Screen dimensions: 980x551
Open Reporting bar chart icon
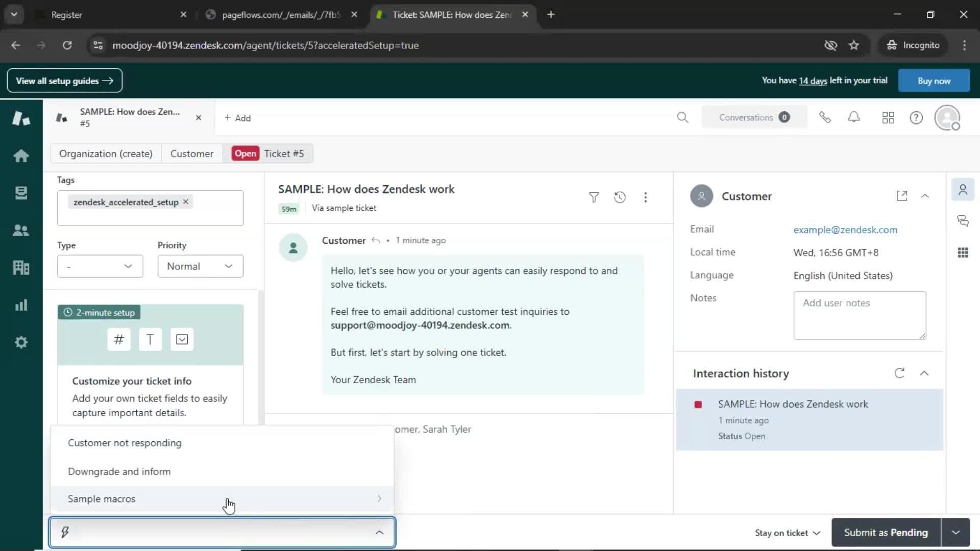tap(21, 305)
